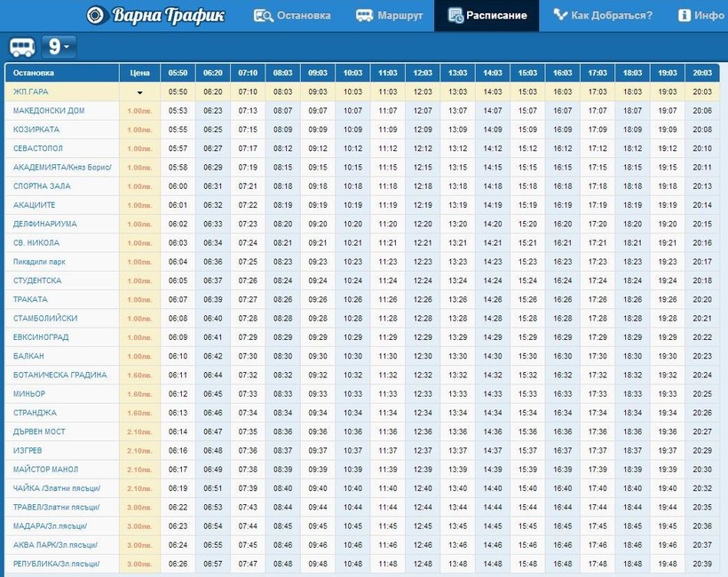Click the 20:03 departure column header
728x577 pixels.
702,73
